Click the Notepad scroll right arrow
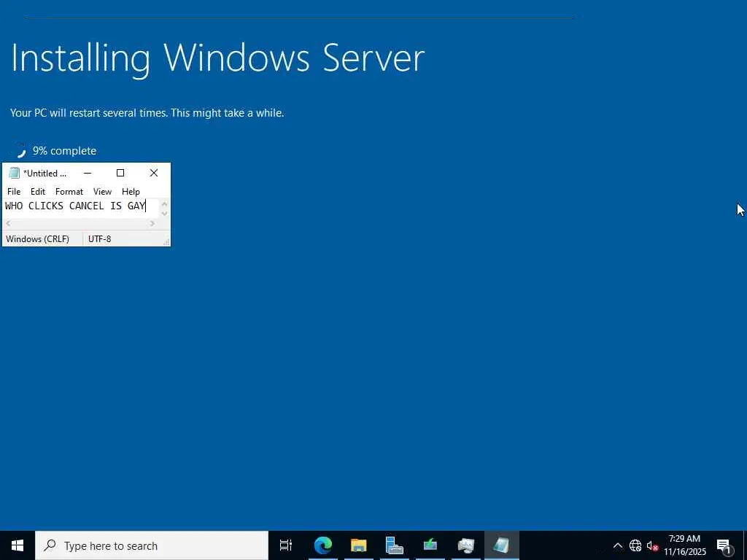 pyautogui.click(x=152, y=223)
